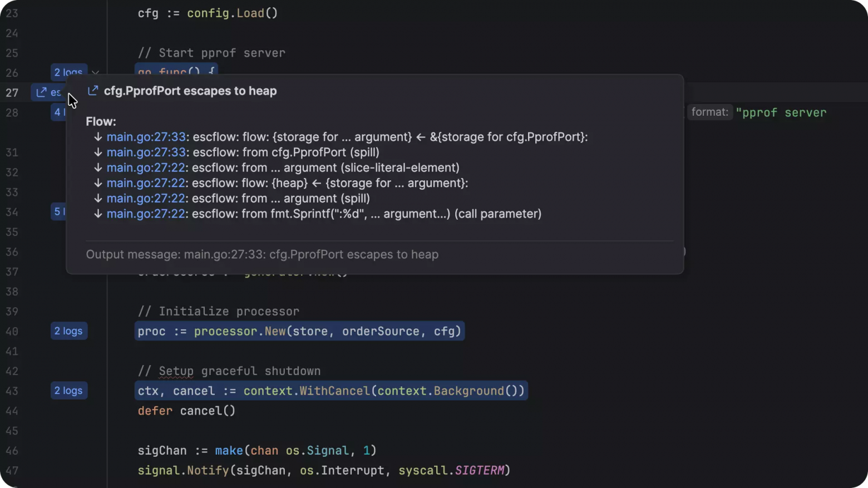Click line number 23 in the gutter
The height and width of the screenshot is (488, 868).
(x=12, y=13)
